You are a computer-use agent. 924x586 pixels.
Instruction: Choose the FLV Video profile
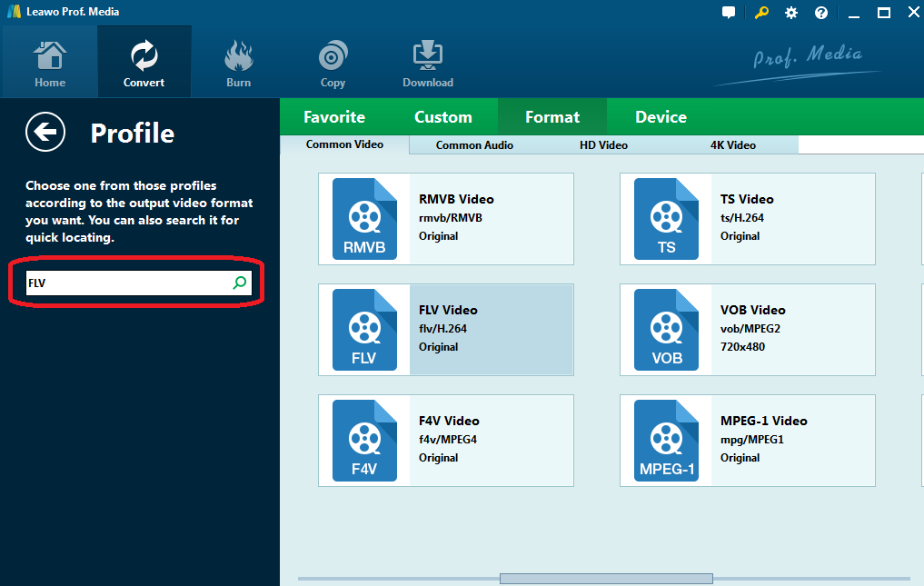[446, 329]
